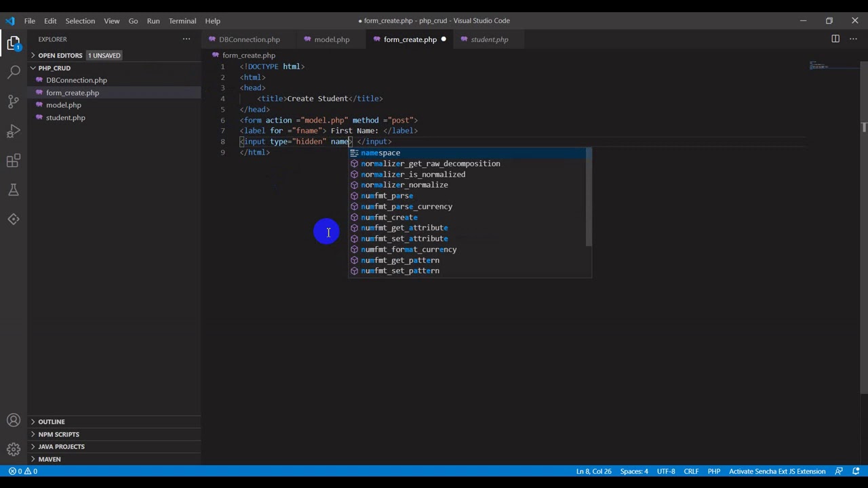Open Source Control view
Viewport: 868px width, 488px height.
(14, 101)
